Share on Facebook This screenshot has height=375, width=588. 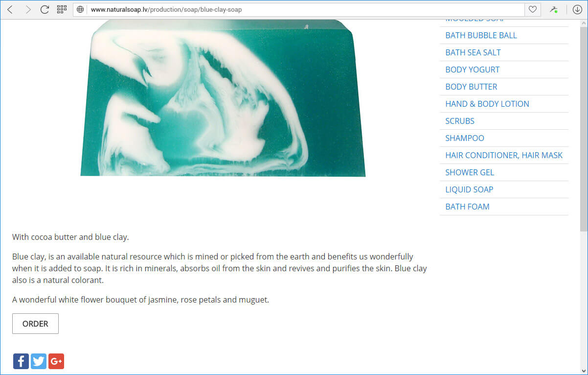[x=21, y=361]
